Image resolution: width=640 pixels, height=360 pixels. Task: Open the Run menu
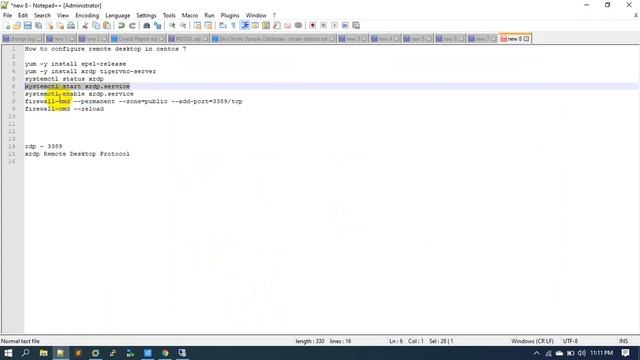coord(209,15)
